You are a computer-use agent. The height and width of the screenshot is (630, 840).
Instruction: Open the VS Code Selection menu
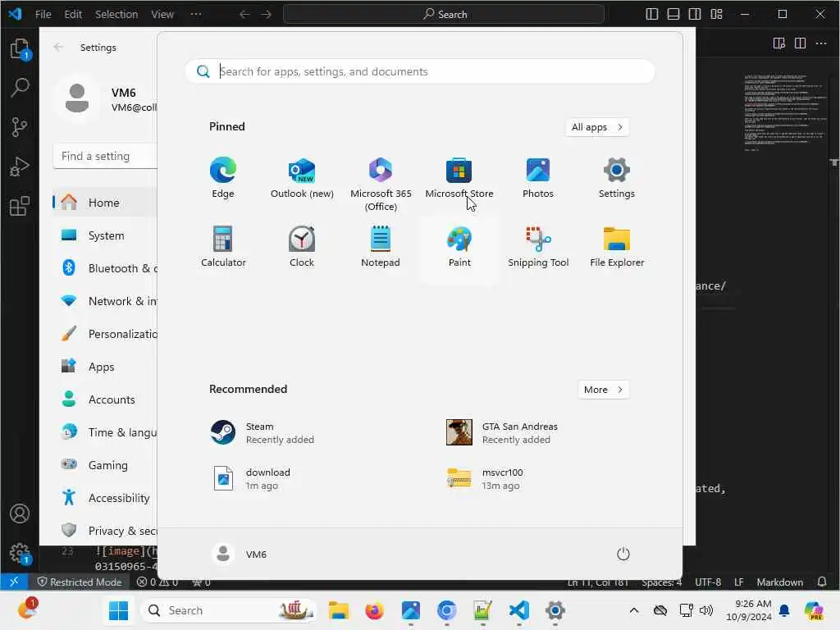pos(116,14)
